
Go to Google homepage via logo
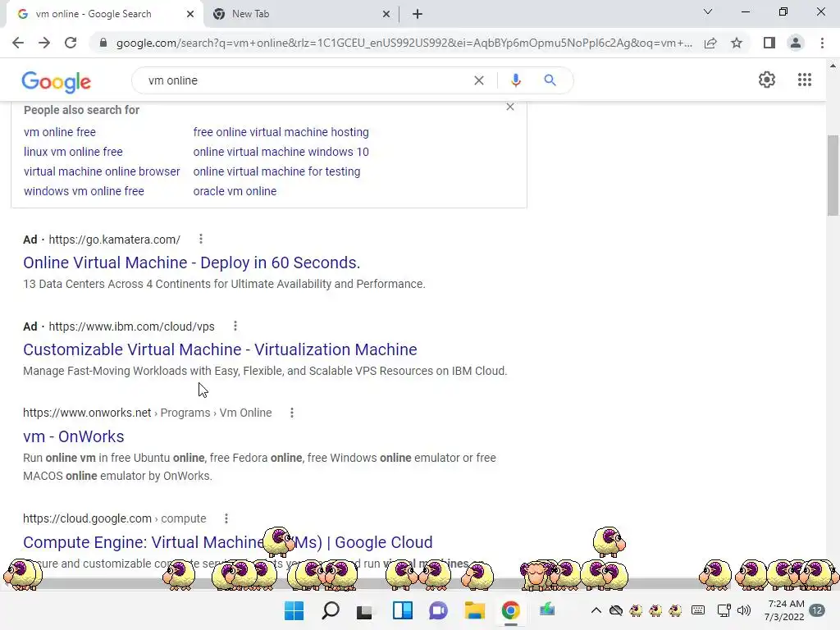(57, 81)
